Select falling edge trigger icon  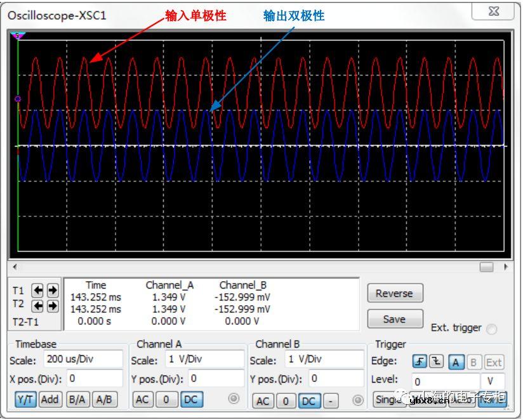[x=435, y=362]
